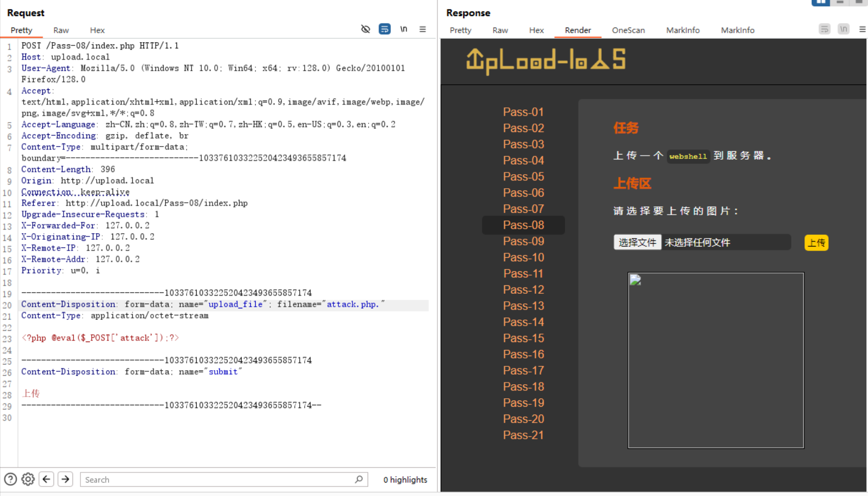
Task: Open the OneScan tab in Response
Action: 629,30
